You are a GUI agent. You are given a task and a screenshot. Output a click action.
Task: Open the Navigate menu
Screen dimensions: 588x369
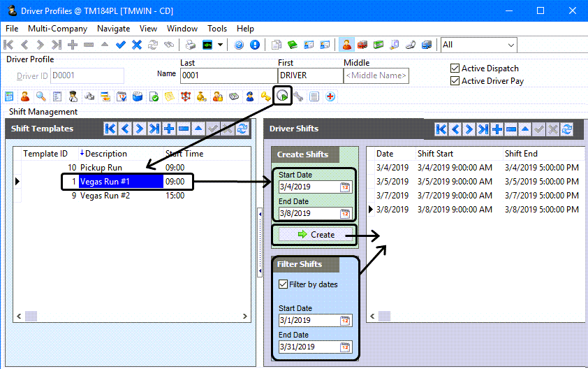(x=113, y=29)
